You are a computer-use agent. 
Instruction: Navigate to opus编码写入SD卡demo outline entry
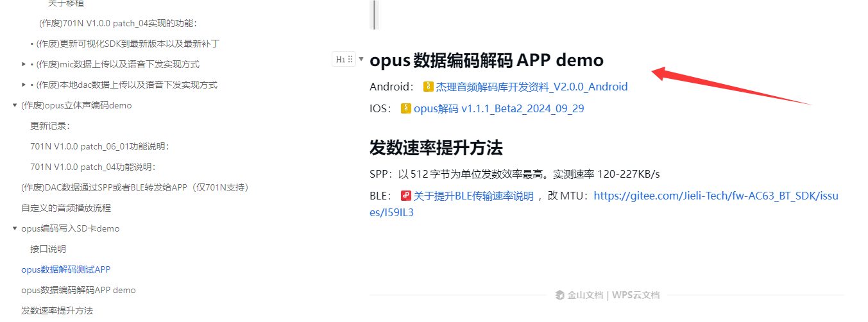71,228
